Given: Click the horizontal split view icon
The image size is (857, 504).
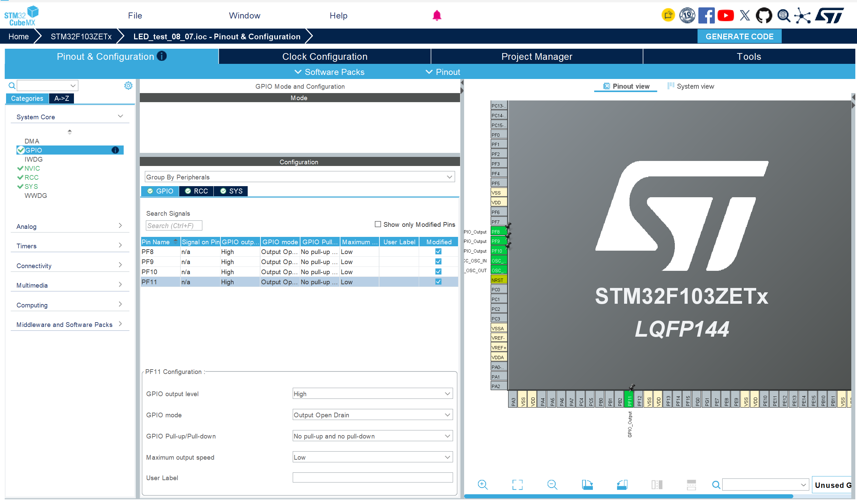Looking at the screenshot, I should [x=691, y=485].
